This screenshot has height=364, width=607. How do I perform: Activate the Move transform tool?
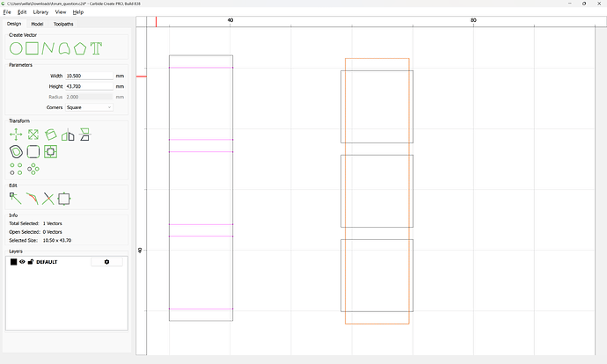[x=16, y=135]
